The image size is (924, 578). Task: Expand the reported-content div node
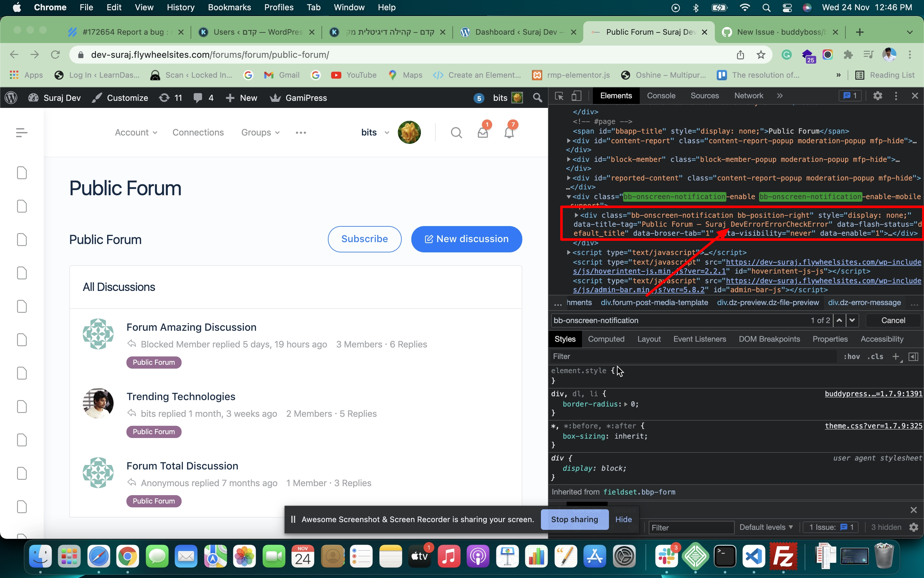(x=569, y=178)
